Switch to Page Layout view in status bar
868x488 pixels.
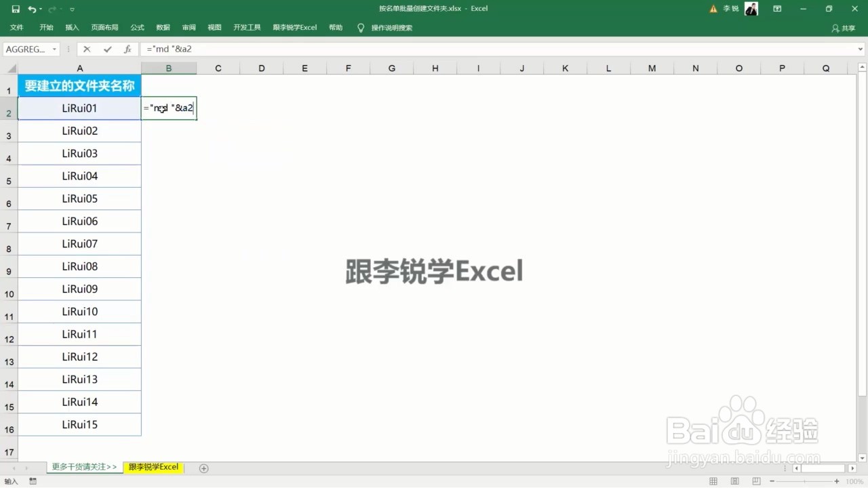click(x=735, y=481)
